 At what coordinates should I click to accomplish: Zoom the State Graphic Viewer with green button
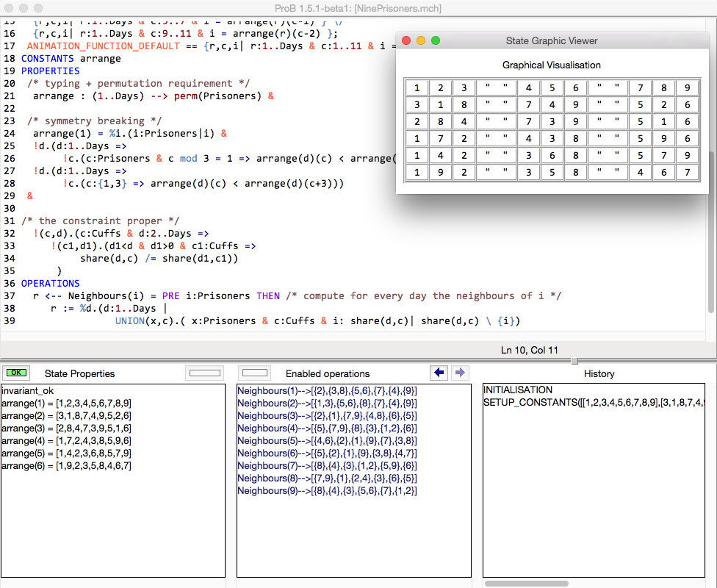point(436,40)
